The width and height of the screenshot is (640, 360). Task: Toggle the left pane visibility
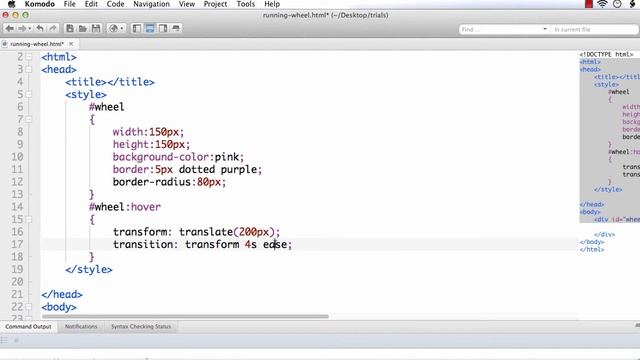pyautogui.click(x=137, y=29)
